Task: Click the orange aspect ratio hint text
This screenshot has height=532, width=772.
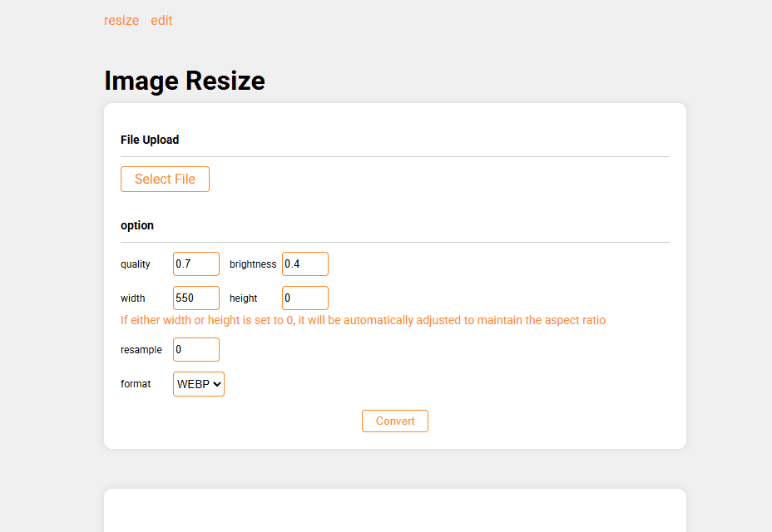Action: pyautogui.click(x=363, y=320)
